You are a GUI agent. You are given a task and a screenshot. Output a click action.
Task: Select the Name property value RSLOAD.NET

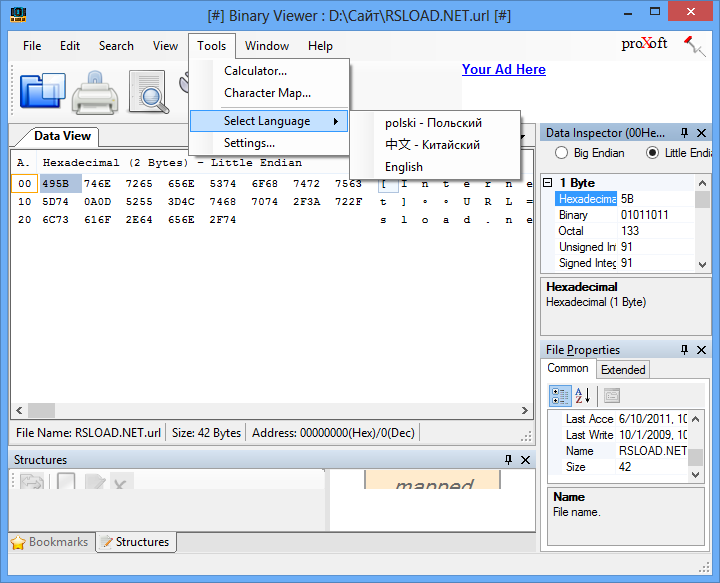652,451
